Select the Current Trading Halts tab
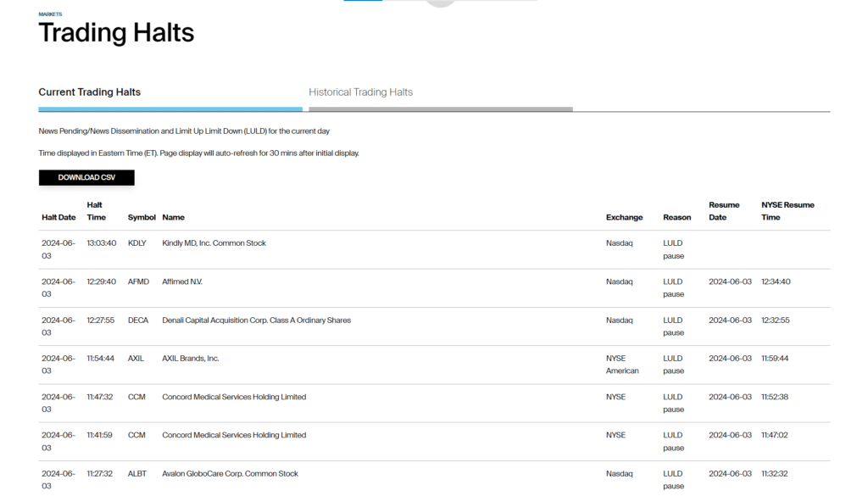The width and height of the screenshot is (868, 496). pos(90,92)
